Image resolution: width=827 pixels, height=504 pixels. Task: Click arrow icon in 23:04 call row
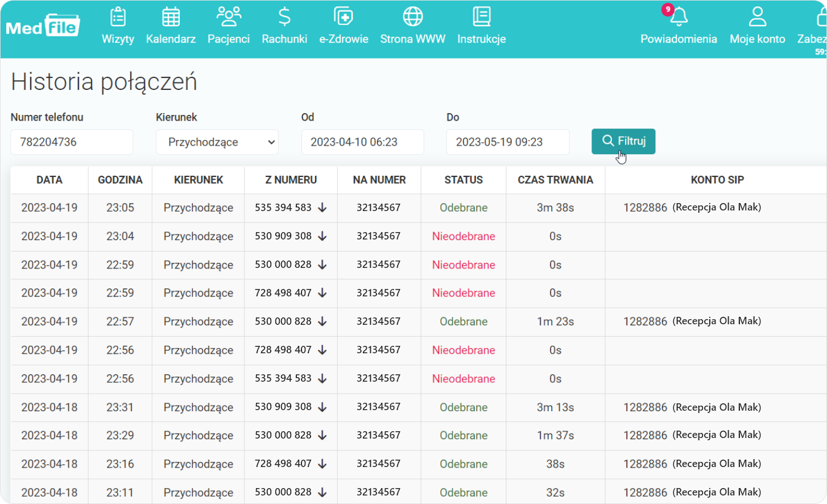[x=322, y=236]
